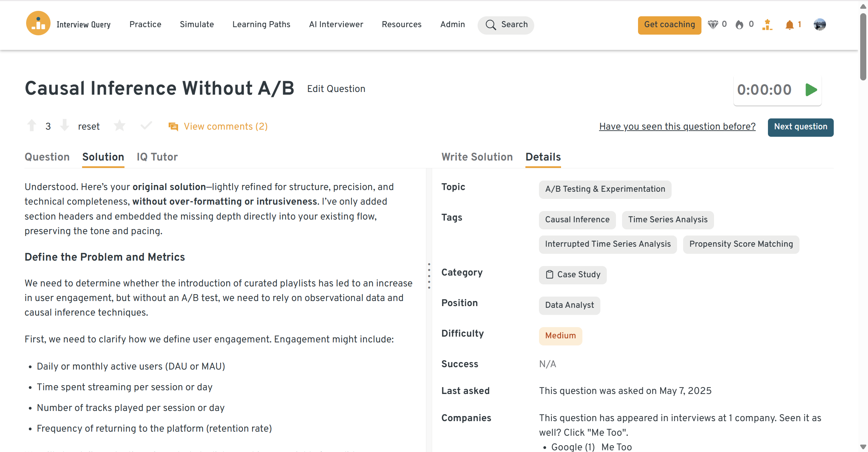
Task: Open the Learning Paths menu
Action: coord(261,24)
